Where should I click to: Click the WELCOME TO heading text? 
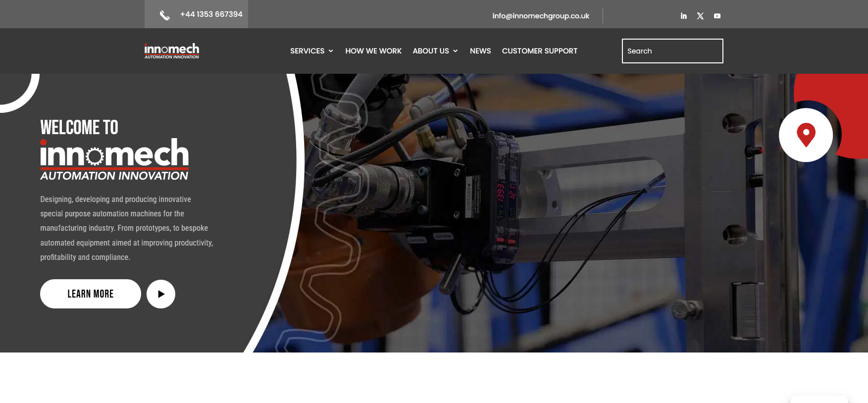tap(79, 128)
